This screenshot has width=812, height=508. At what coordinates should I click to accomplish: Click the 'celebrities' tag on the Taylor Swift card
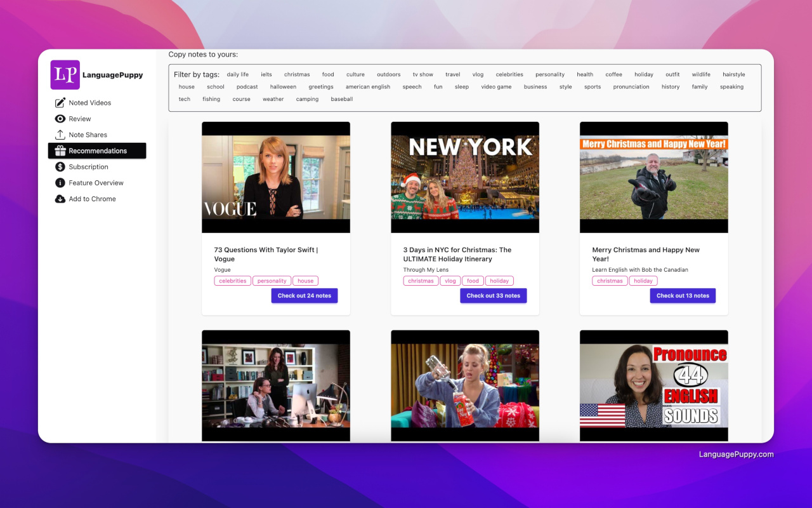[x=233, y=281]
